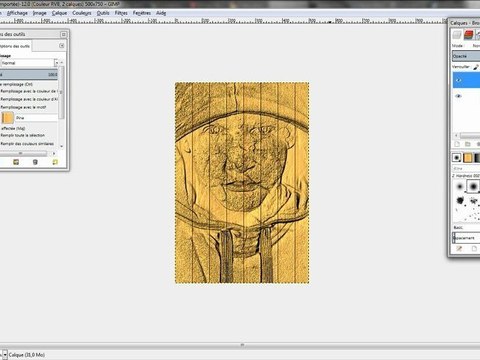
Task: Hide the selected top layer eye icon
Action: coord(459,80)
